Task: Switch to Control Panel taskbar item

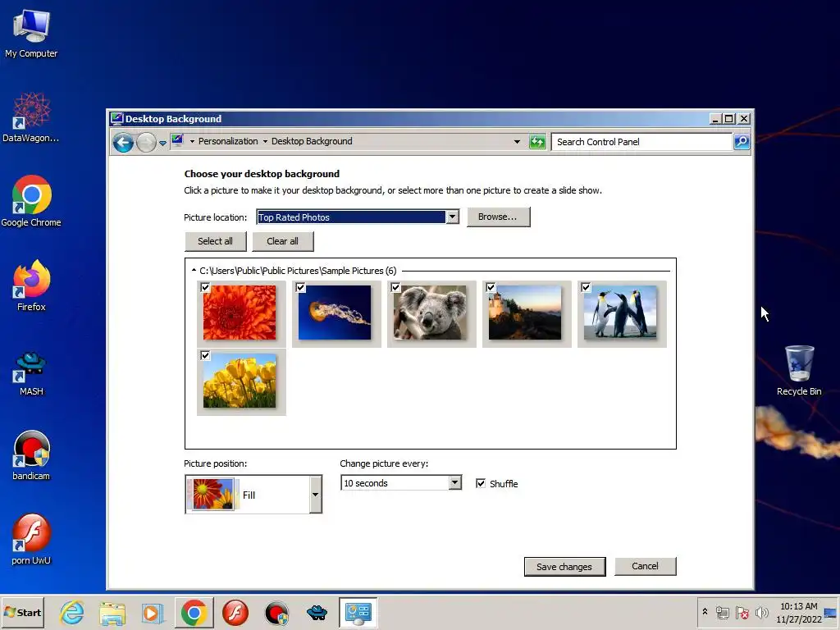Action: [x=358, y=613]
